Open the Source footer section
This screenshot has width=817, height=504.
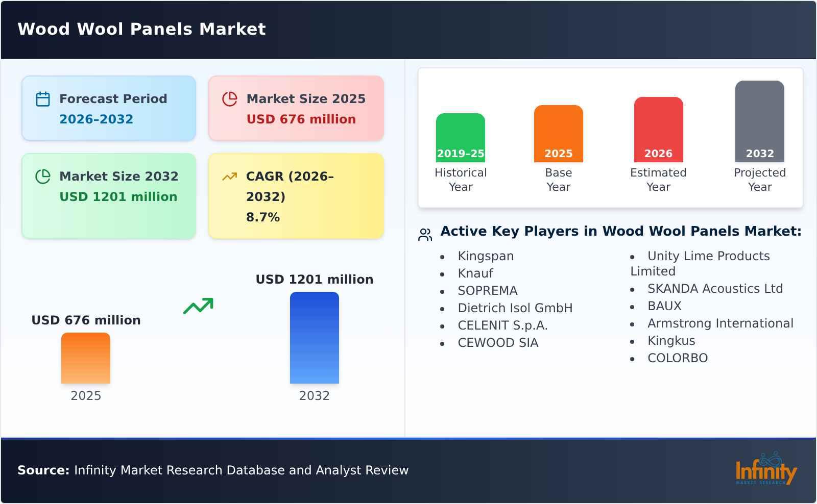coord(212,470)
